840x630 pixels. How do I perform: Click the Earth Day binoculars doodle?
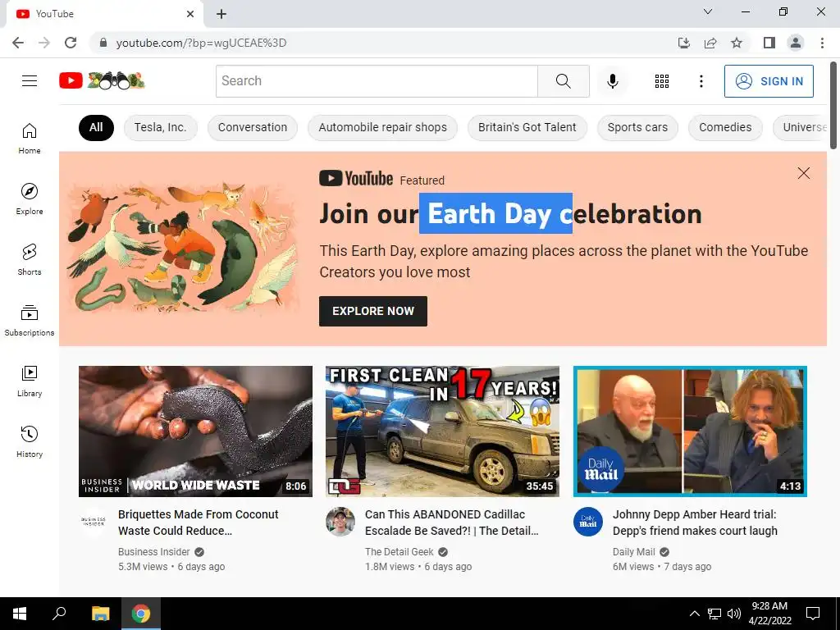tap(116, 81)
